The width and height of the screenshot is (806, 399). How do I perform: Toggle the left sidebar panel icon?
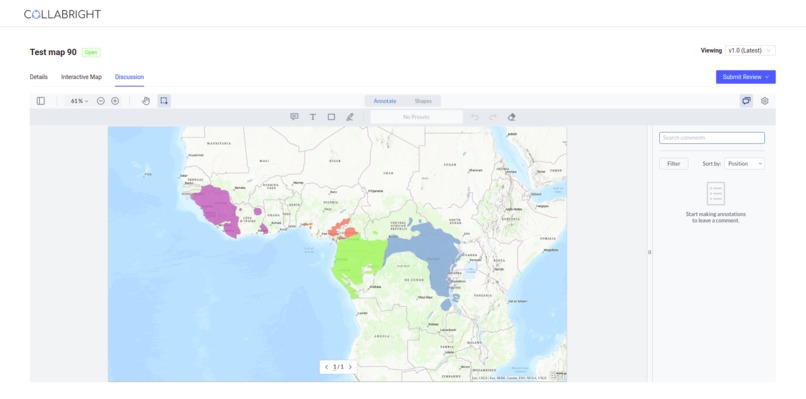click(x=41, y=101)
